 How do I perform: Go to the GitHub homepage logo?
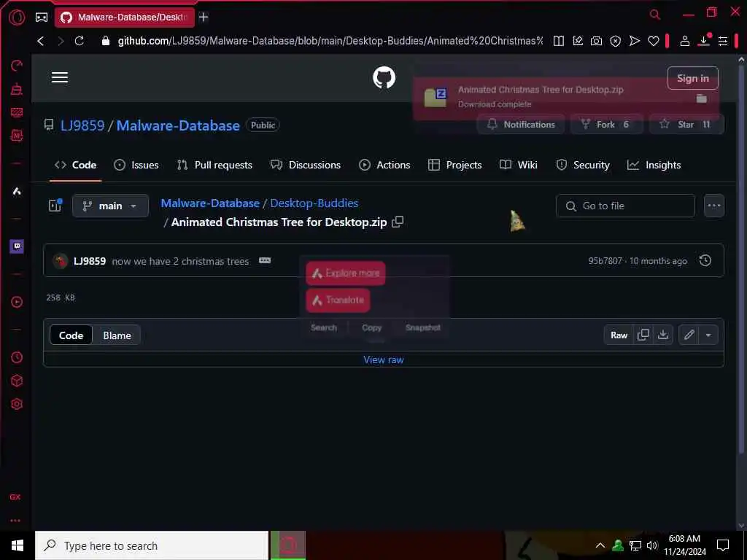[x=384, y=77]
